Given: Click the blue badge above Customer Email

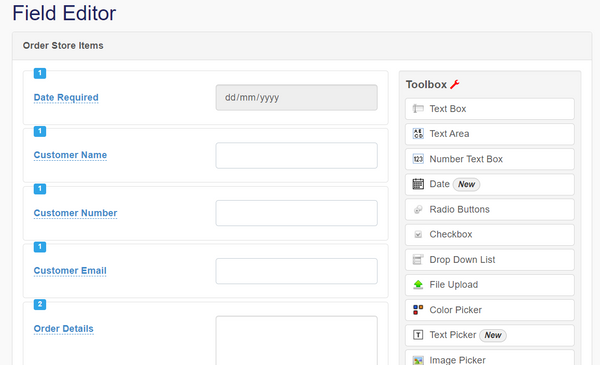Looking at the screenshot, I should point(40,247).
